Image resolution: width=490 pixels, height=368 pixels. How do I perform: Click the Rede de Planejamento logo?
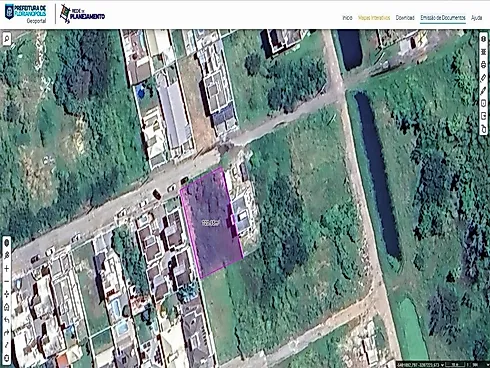82,14
